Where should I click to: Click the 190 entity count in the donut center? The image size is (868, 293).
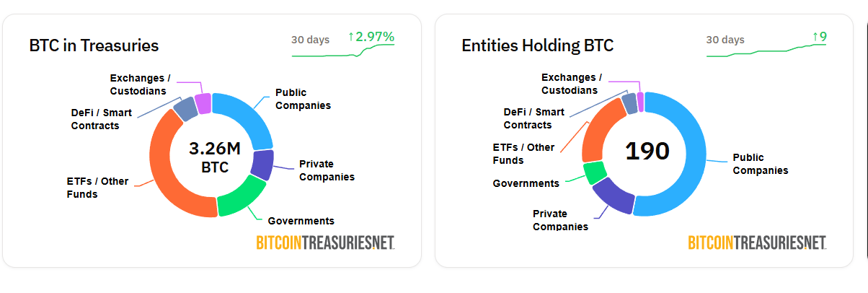[x=647, y=152]
